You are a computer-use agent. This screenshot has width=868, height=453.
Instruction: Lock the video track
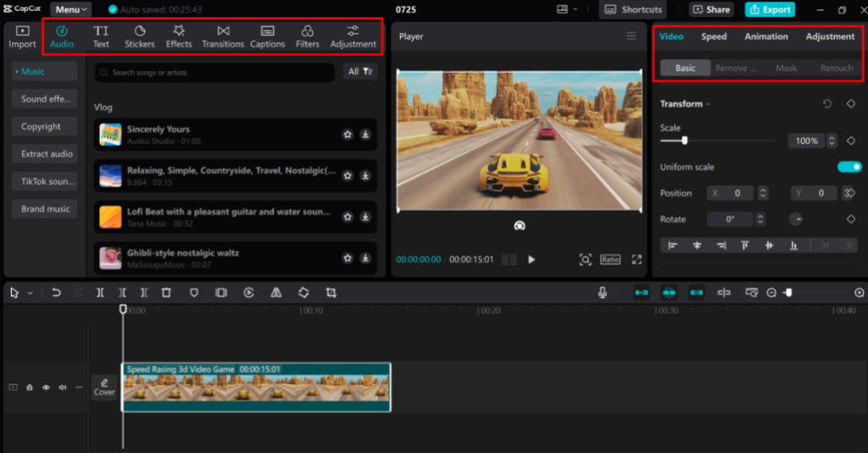(x=30, y=388)
